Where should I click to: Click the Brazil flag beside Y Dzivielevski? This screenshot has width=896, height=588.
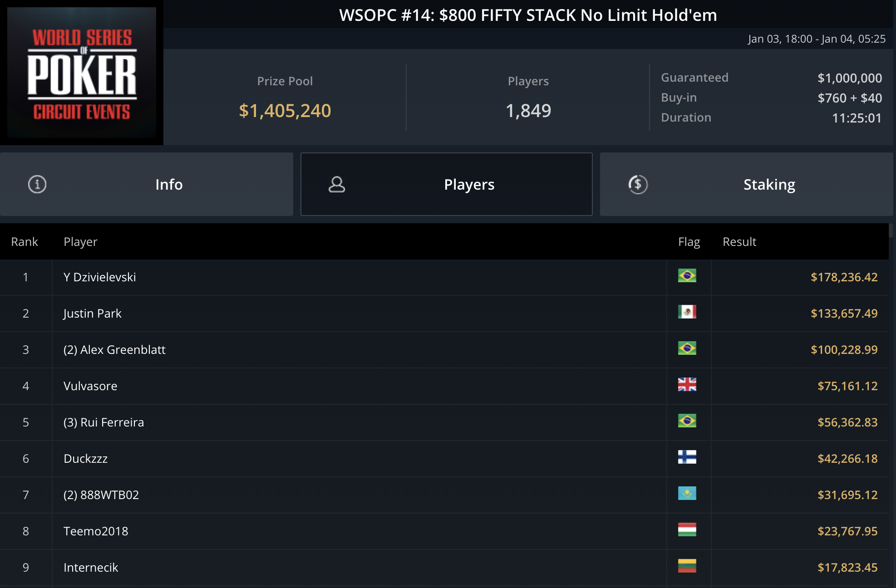coord(687,276)
